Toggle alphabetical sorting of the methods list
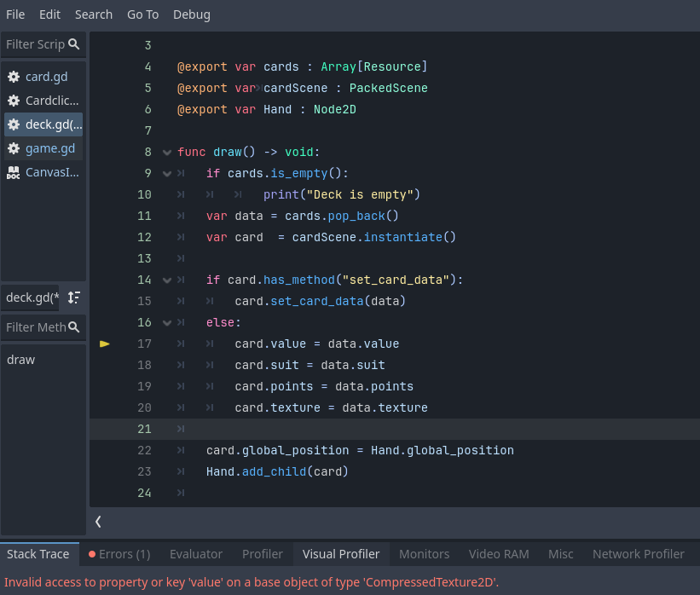 point(74,297)
